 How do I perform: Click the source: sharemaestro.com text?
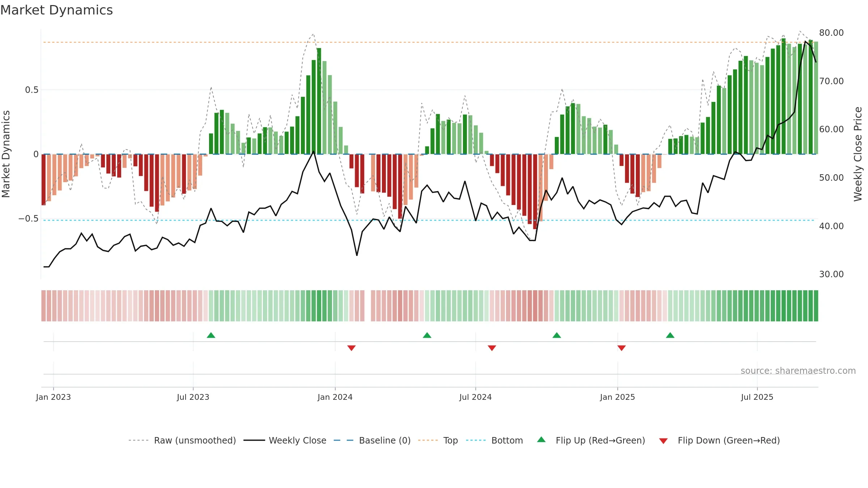point(798,371)
